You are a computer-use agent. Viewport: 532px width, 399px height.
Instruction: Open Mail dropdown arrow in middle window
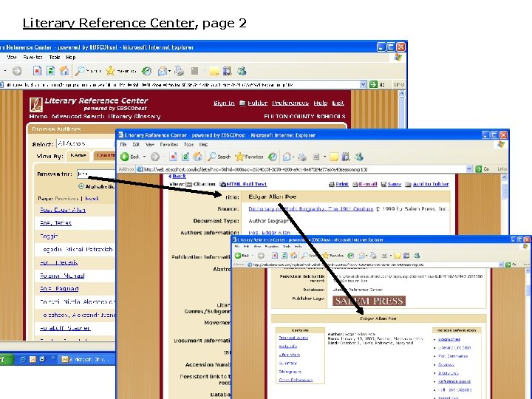tap(293, 157)
